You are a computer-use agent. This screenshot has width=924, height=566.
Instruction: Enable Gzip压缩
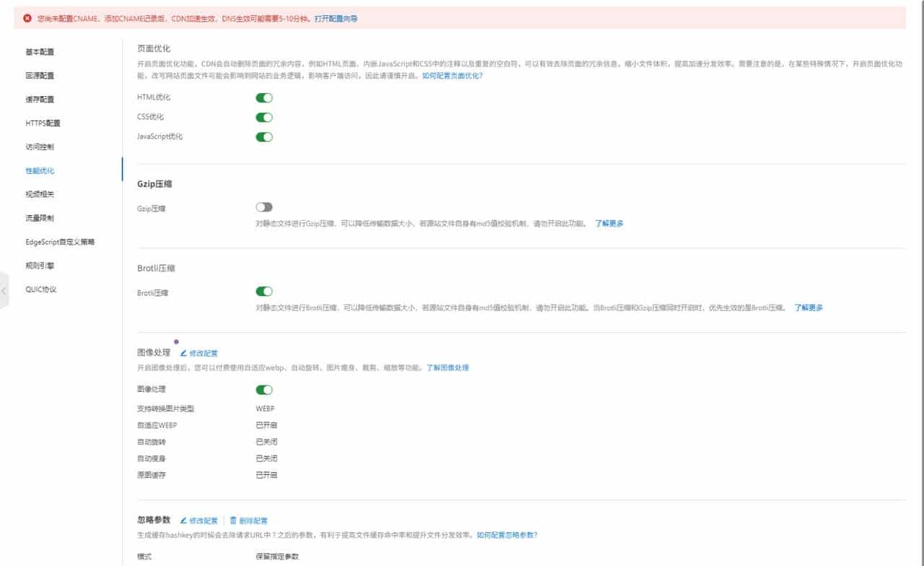[x=264, y=206]
